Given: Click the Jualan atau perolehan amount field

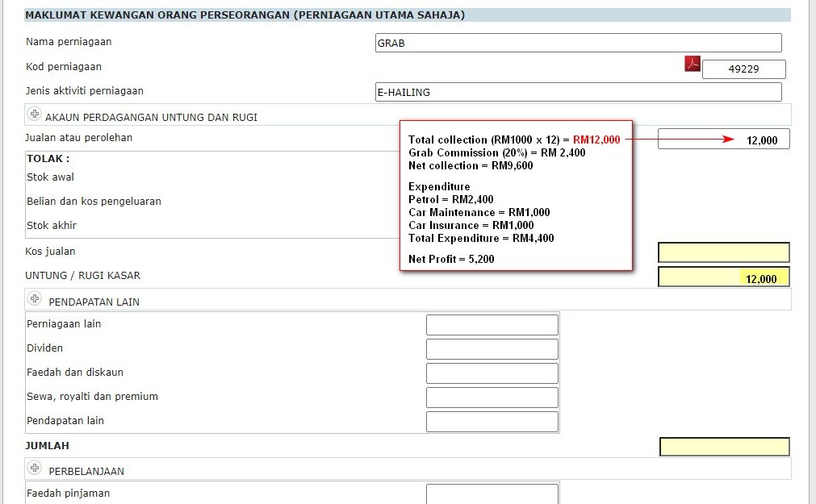Looking at the screenshot, I should [x=723, y=139].
